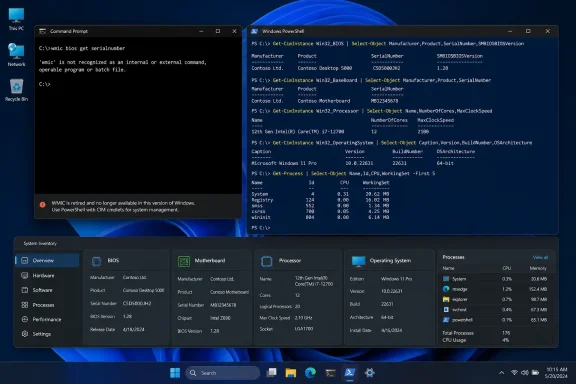576x384 pixels.
Task: Click the Command Prompt title bar icon
Action: click(x=42, y=31)
